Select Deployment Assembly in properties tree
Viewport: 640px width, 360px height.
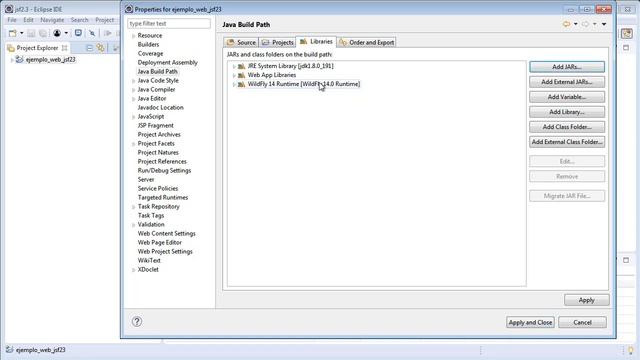point(167,62)
